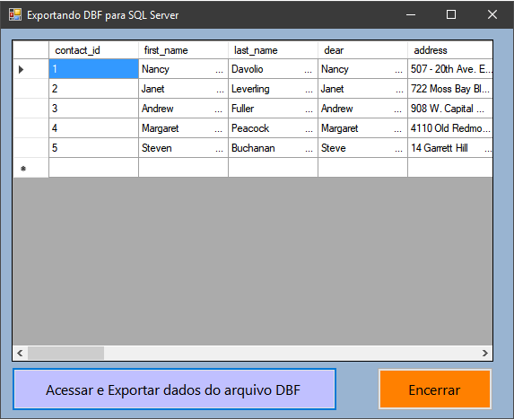Click address cell 507 - 20th Ave. E
514x420 pixels.
450,69
